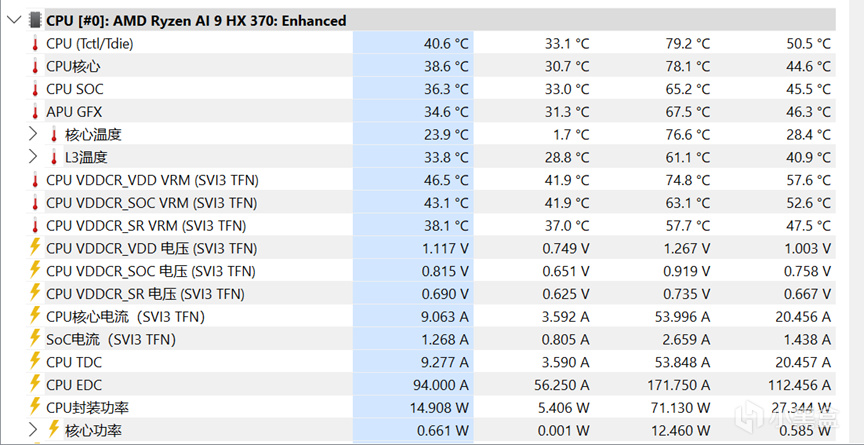Expand the L3温度 row
The image size is (864, 445).
[33, 157]
